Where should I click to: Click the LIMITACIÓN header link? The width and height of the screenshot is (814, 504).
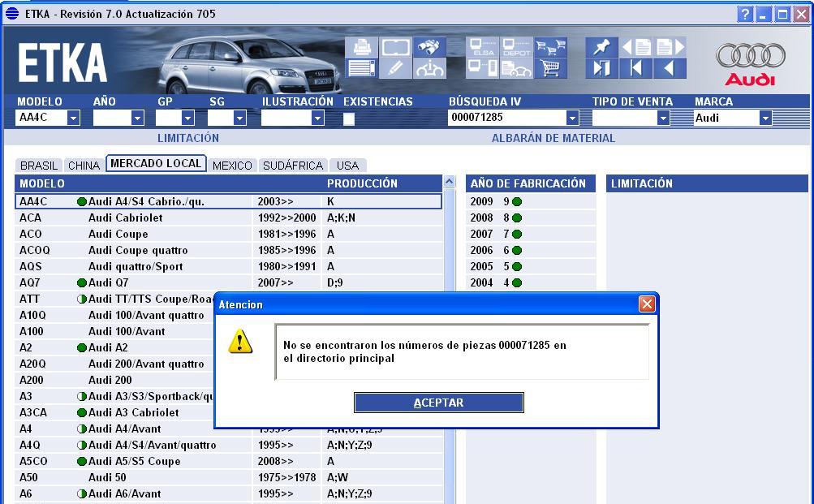coord(188,138)
